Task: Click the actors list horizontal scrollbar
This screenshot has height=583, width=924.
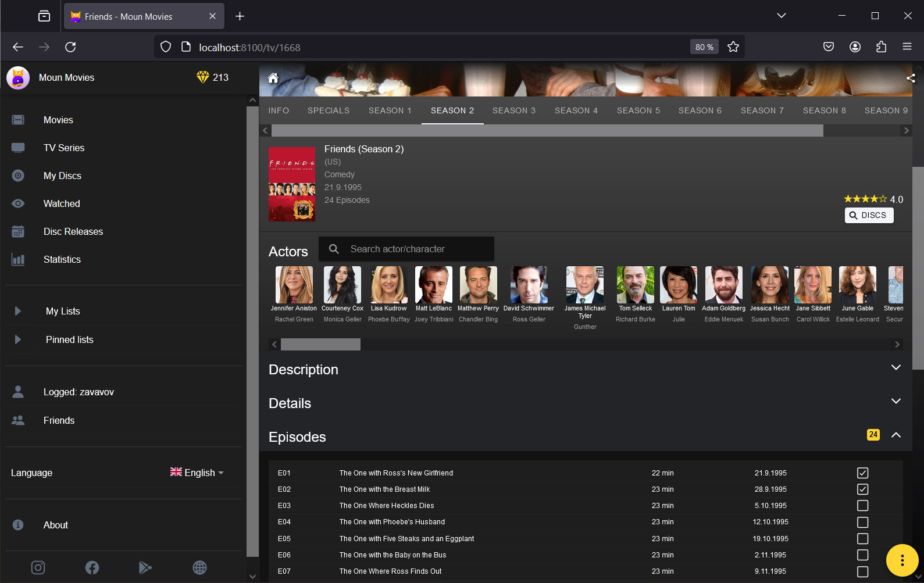Action: coord(320,345)
